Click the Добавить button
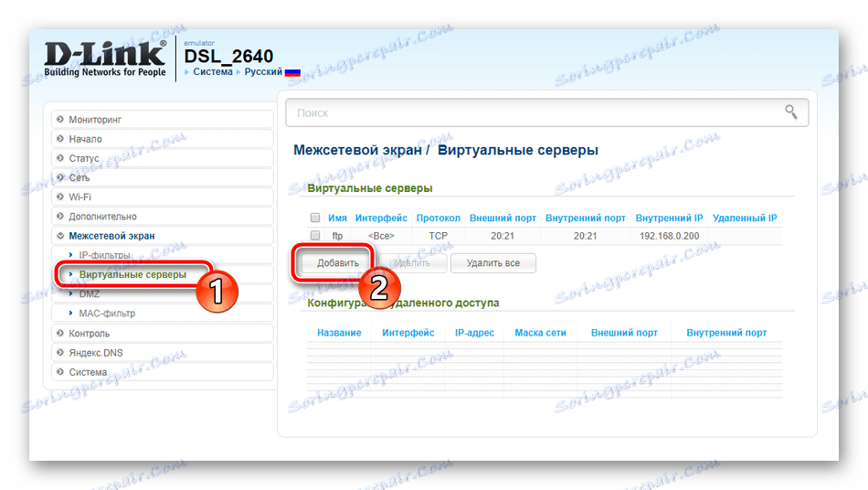Screen dimensions: 868x490 point(338,263)
